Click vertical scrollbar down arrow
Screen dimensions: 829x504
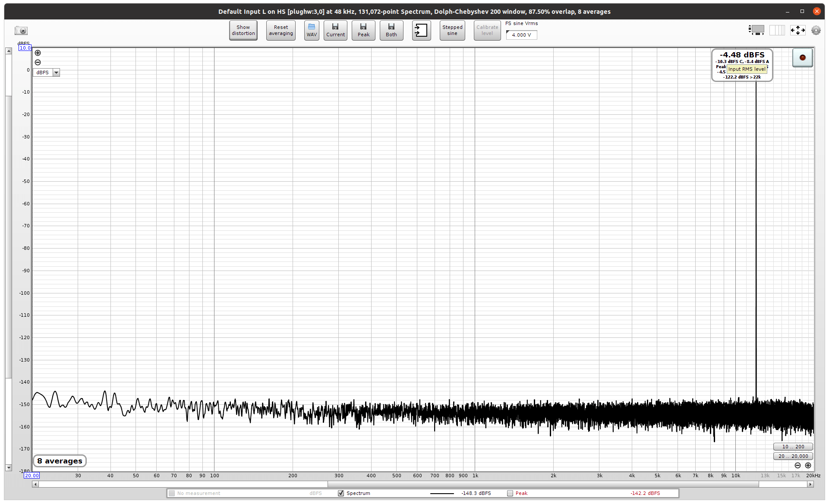coord(9,468)
